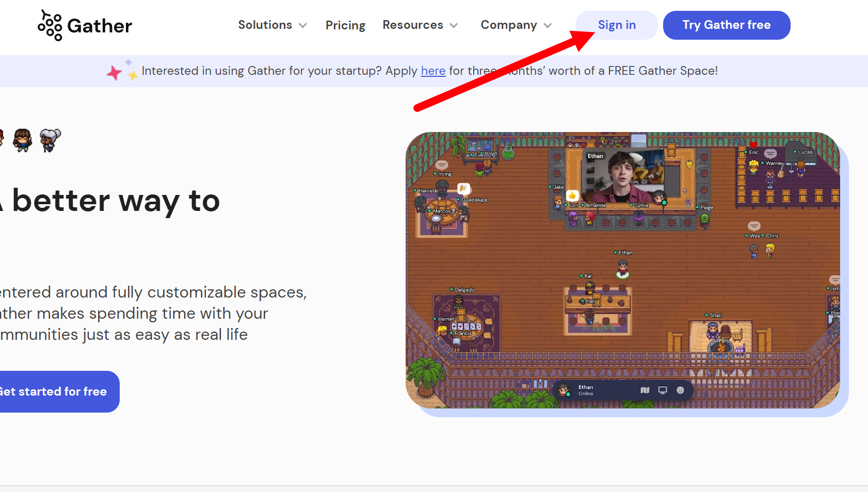Click Ethan's video feed in preview

[623, 176]
